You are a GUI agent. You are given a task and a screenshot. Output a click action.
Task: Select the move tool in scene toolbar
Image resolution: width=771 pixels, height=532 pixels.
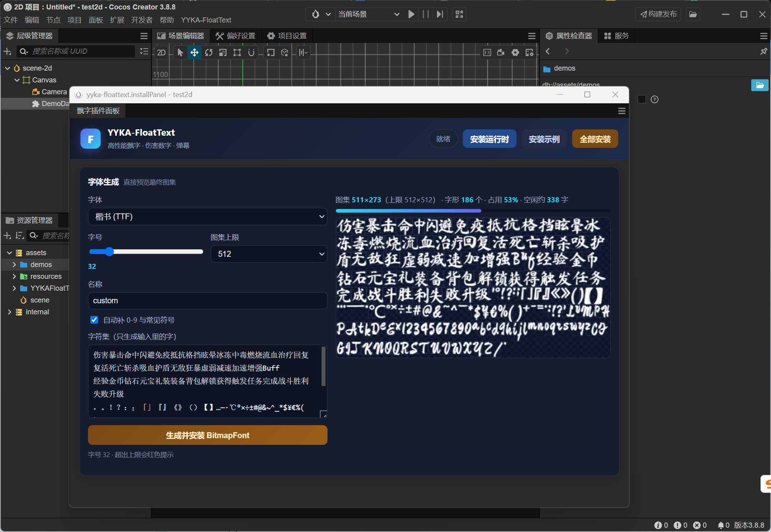pyautogui.click(x=195, y=52)
